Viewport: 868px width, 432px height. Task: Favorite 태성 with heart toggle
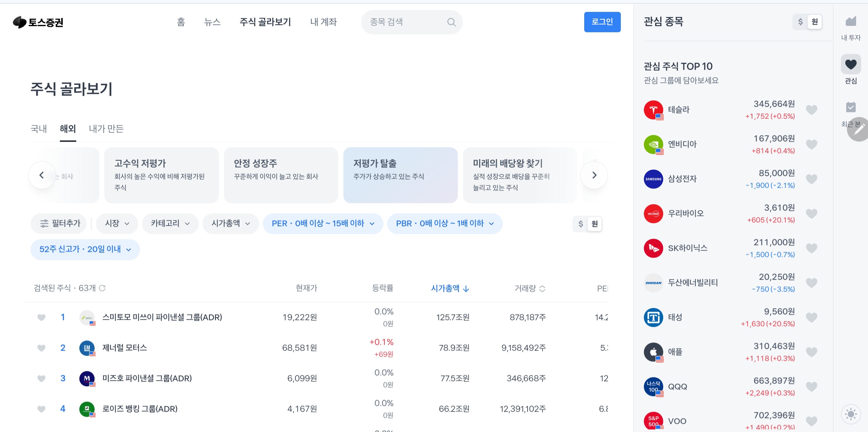[x=811, y=317]
